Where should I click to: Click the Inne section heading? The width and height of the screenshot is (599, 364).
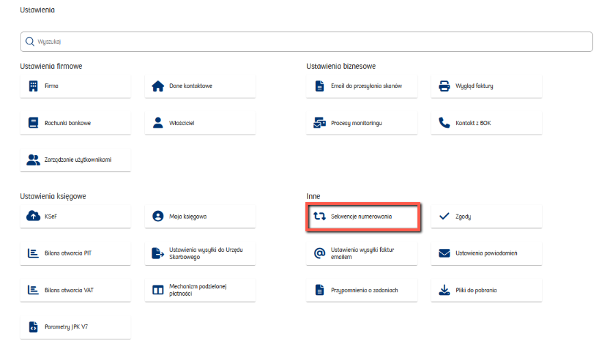pyautogui.click(x=313, y=196)
